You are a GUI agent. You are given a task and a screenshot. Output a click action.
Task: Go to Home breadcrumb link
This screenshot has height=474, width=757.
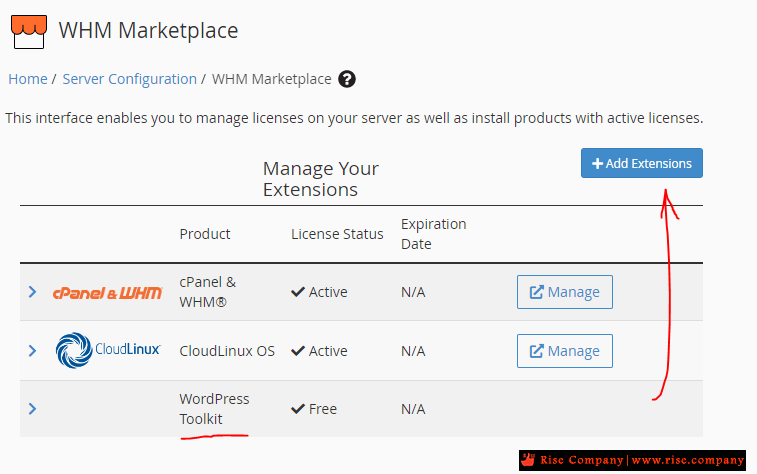28,79
